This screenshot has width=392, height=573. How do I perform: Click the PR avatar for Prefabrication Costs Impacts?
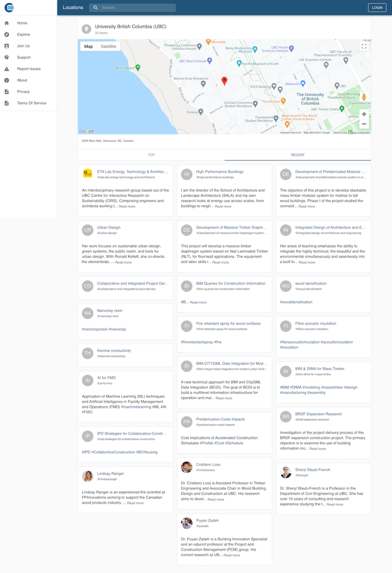point(187,422)
